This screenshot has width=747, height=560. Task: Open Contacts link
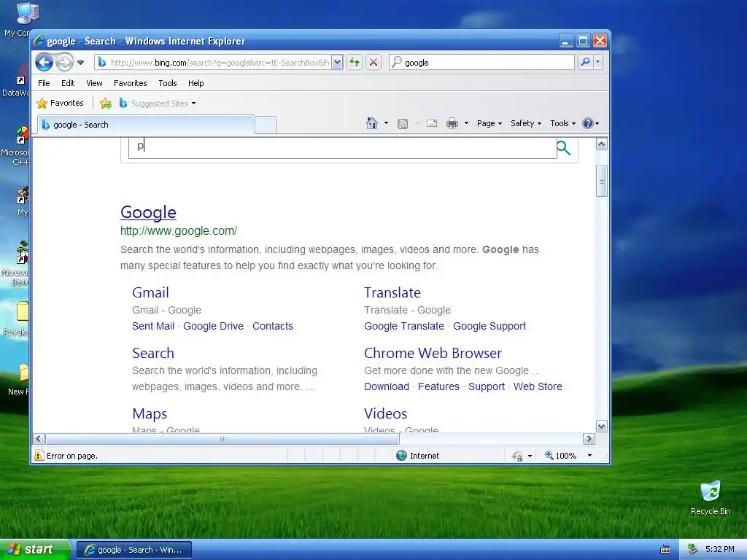coord(273,326)
